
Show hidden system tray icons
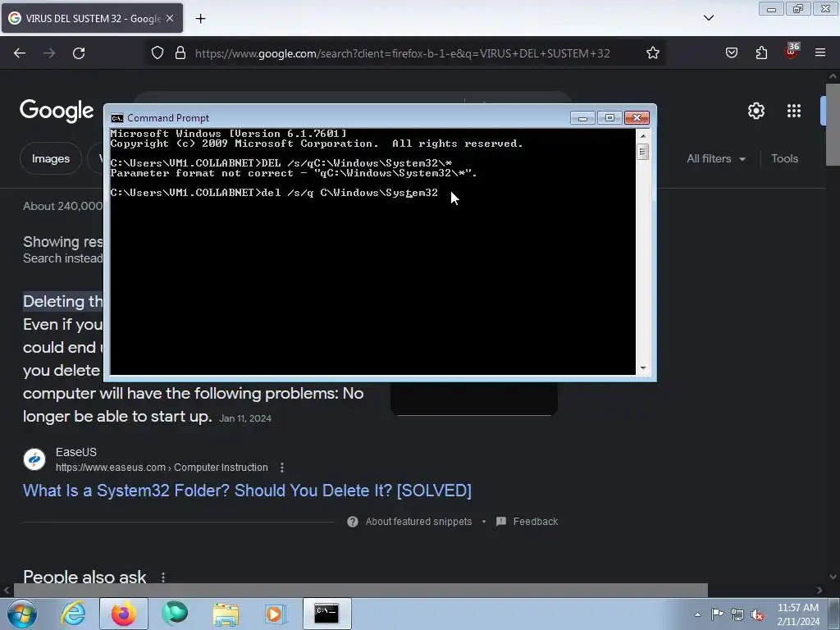[x=697, y=614]
